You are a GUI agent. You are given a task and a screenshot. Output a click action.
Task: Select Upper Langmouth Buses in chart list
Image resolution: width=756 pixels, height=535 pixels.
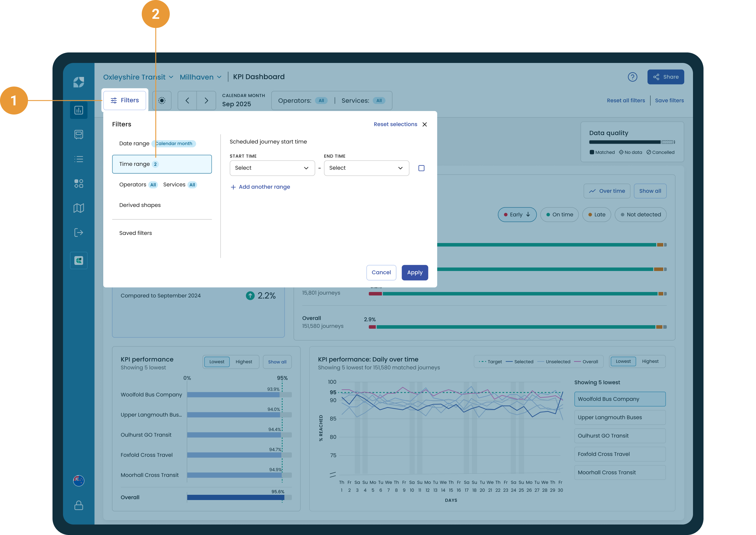tap(619, 417)
